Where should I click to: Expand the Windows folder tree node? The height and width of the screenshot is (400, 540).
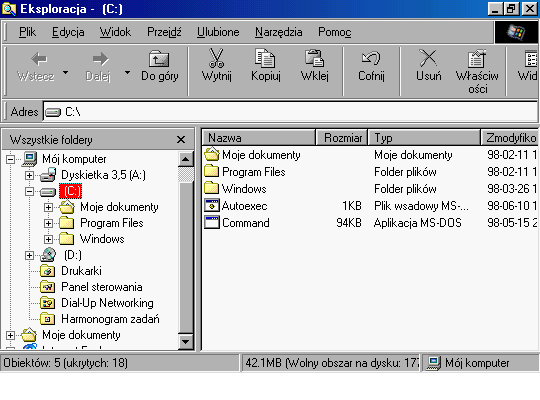click(48, 239)
